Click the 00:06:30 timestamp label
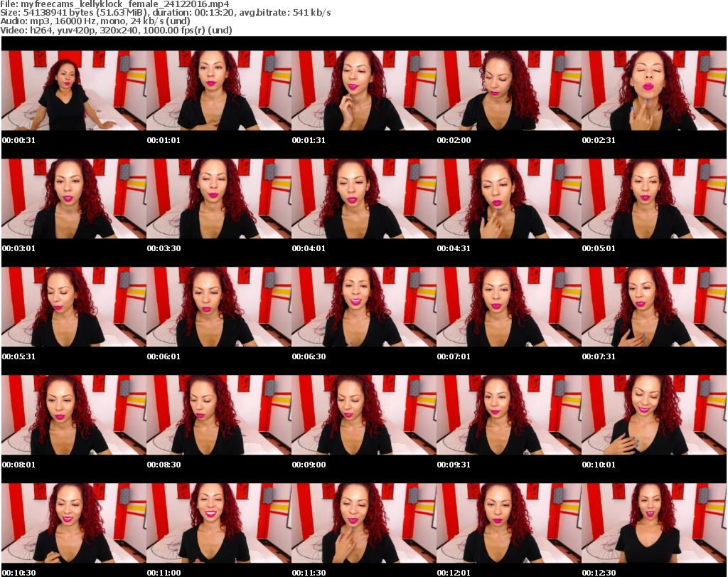 tap(309, 356)
